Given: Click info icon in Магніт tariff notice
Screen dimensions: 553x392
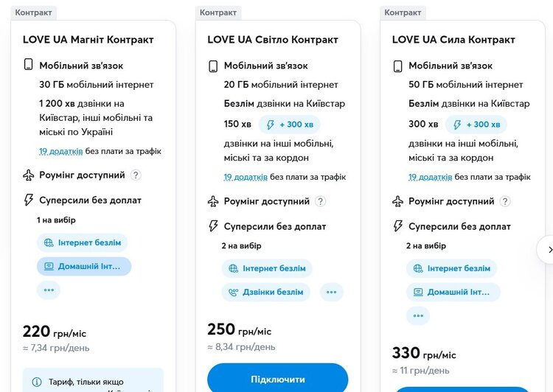Looking at the screenshot, I should click(x=37, y=382).
